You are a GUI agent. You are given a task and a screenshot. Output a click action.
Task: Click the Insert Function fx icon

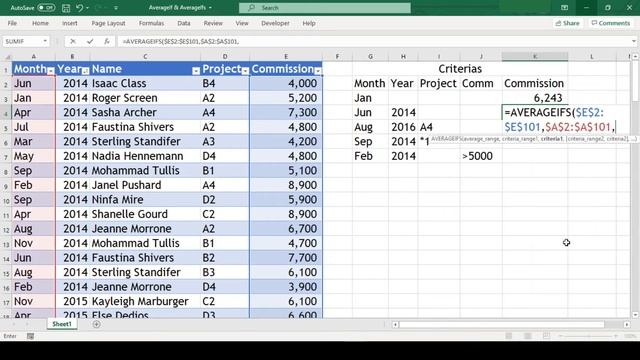pos(107,41)
